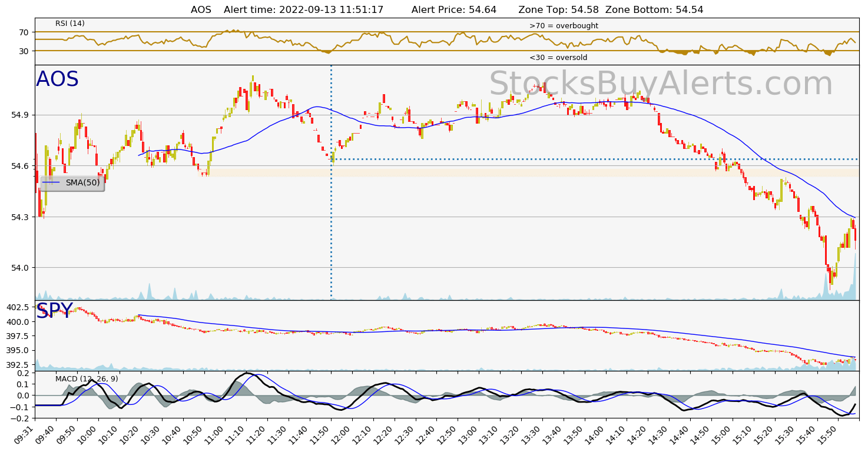The width and height of the screenshot is (868, 452).
Task: Click the MACD axis '0.1' label
Action: (23, 384)
